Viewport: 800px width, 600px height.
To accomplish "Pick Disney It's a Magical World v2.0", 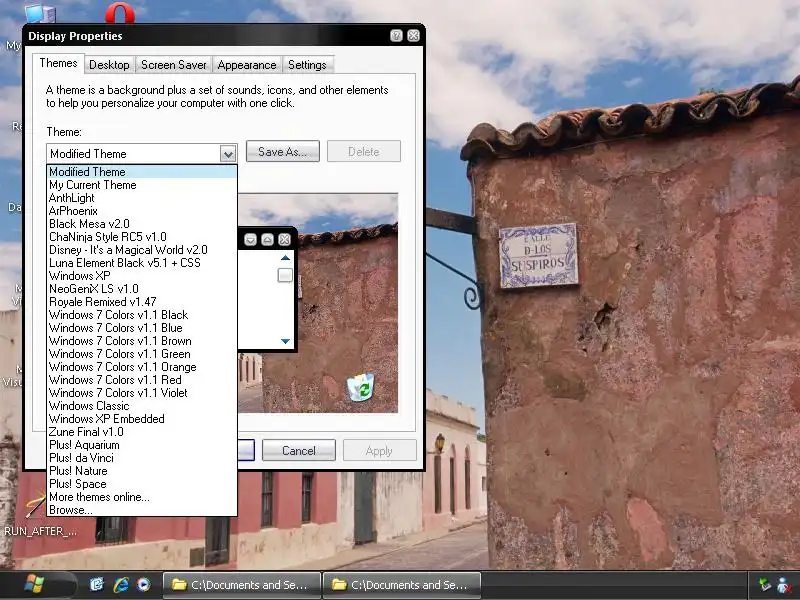I will click(142, 250).
